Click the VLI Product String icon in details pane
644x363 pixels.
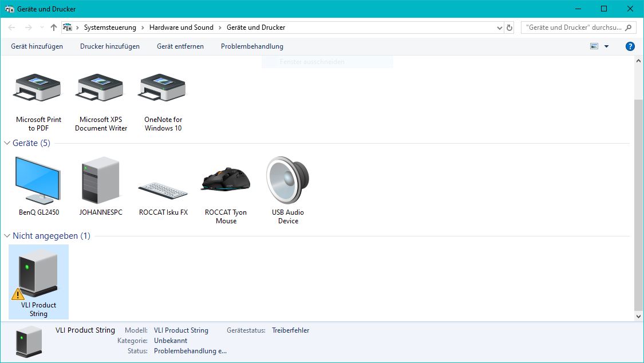pos(29,342)
